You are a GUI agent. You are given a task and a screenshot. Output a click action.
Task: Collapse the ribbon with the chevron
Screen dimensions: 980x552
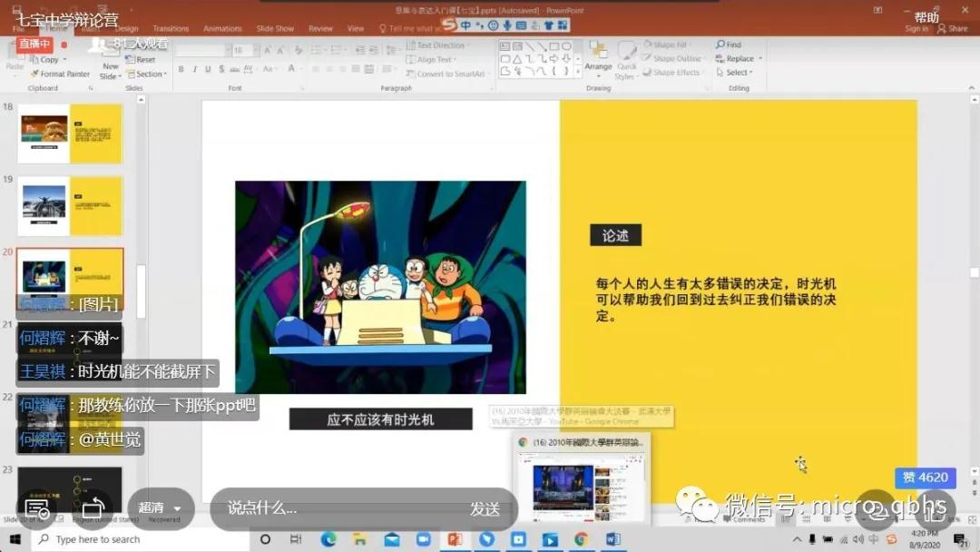(x=971, y=88)
